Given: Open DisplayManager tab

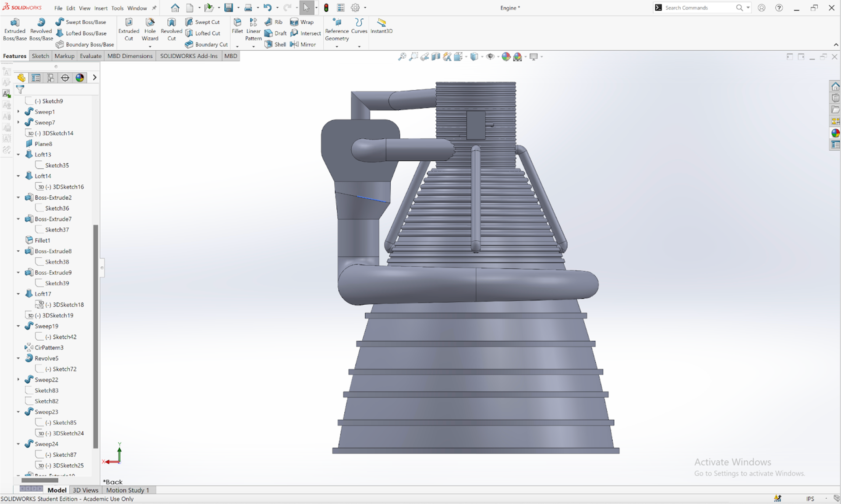Looking at the screenshot, I should (80, 78).
